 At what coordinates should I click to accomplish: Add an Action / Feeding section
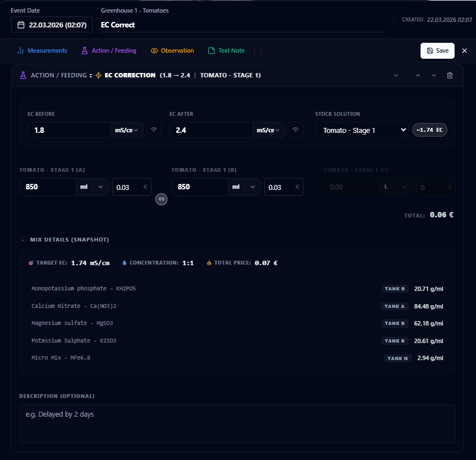tap(109, 51)
